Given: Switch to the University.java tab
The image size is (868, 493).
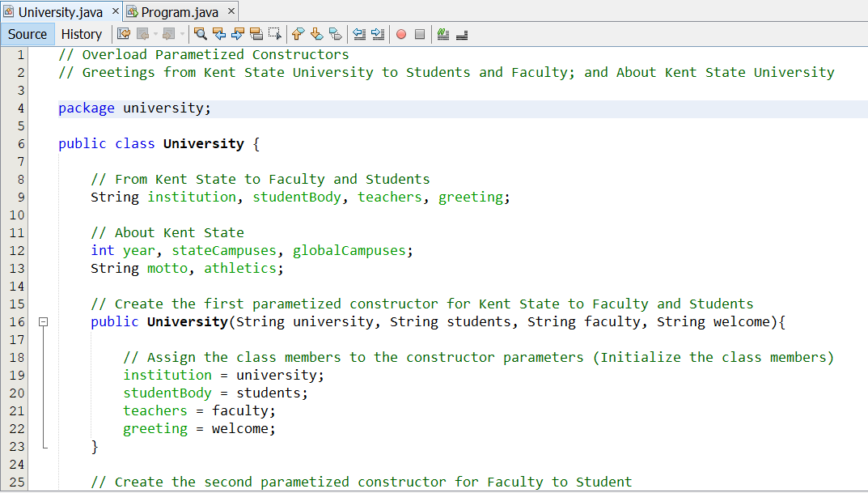Looking at the screenshot, I should point(61,11).
